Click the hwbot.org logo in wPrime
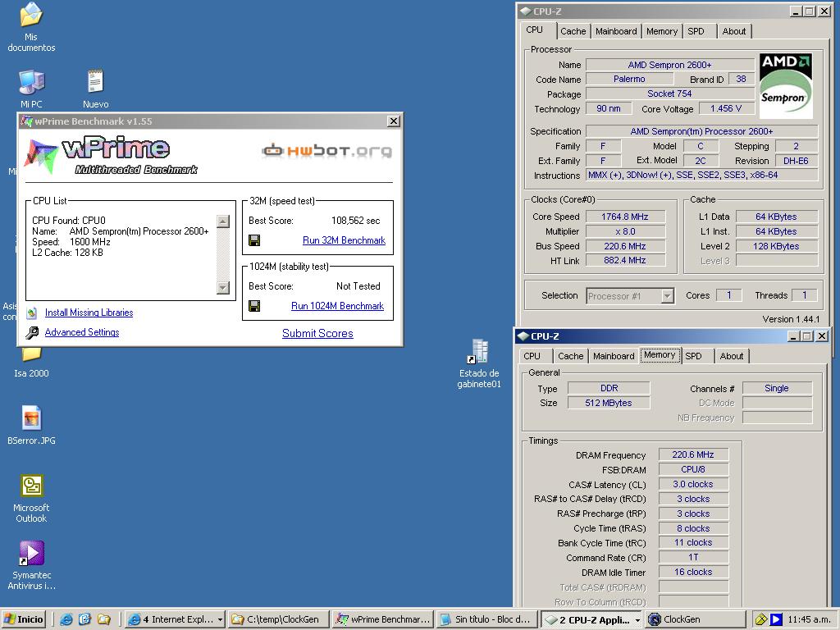 pyautogui.click(x=327, y=151)
